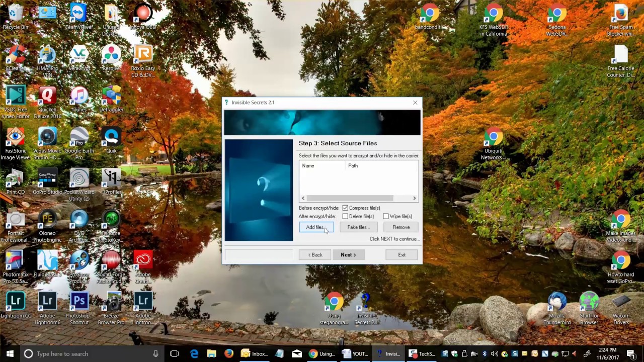644x362 pixels.
Task: Open Wacom Drivers desktop icon
Action: pyautogui.click(x=621, y=309)
